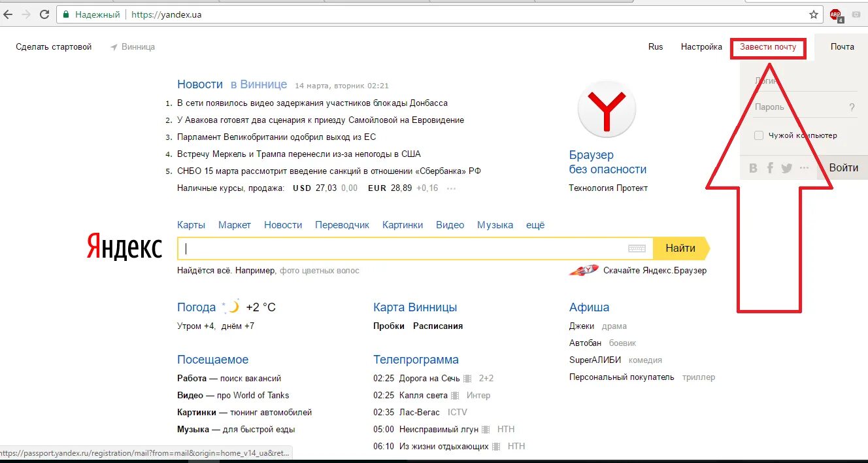
Task: Click the password help question mark
Action: (x=852, y=107)
